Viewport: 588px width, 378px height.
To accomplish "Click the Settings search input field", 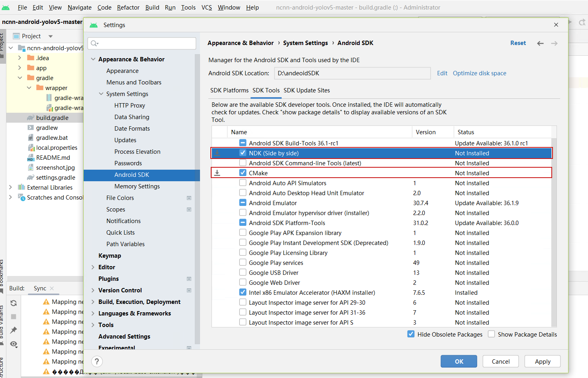I will pos(142,43).
